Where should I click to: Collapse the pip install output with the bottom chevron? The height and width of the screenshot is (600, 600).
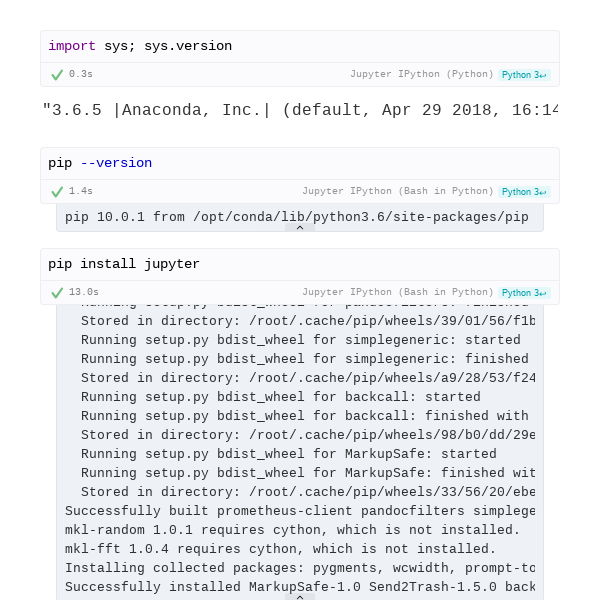[x=300, y=597]
